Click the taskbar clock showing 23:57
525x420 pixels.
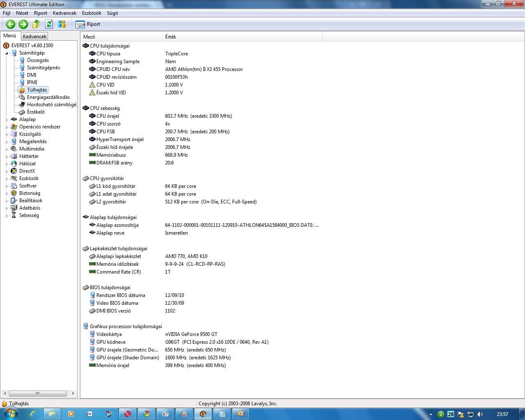coord(502,414)
